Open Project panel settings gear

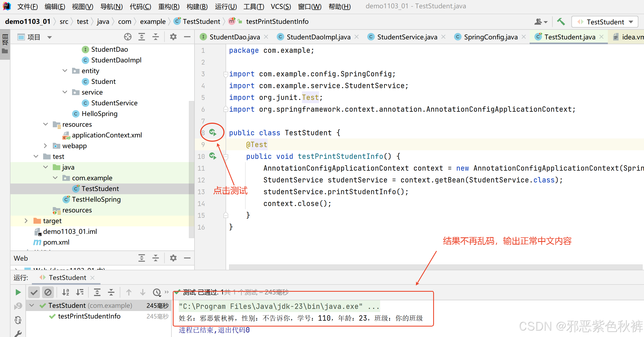(173, 37)
